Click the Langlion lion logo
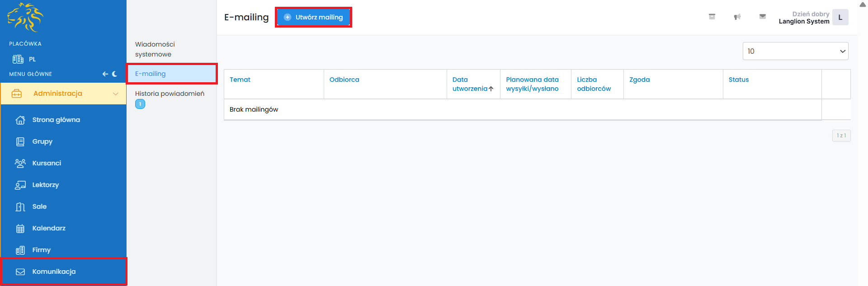868x286 pixels. coord(25,17)
